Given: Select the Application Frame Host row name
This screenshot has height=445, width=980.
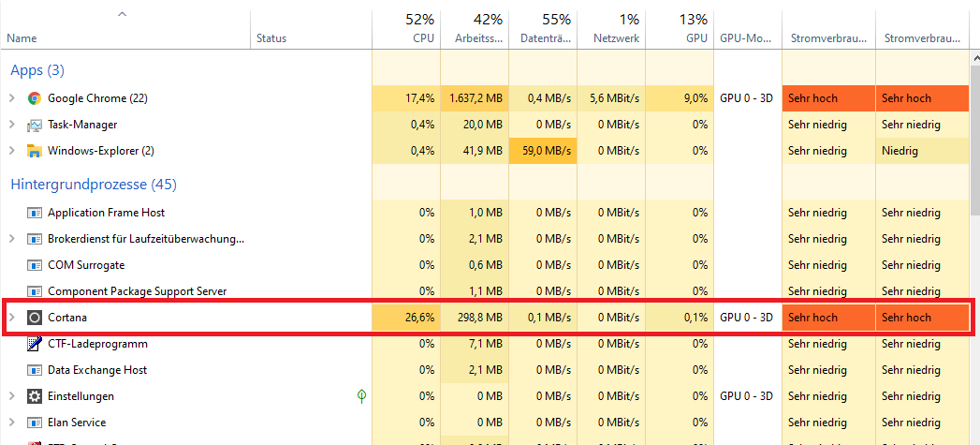Looking at the screenshot, I should (107, 213).
